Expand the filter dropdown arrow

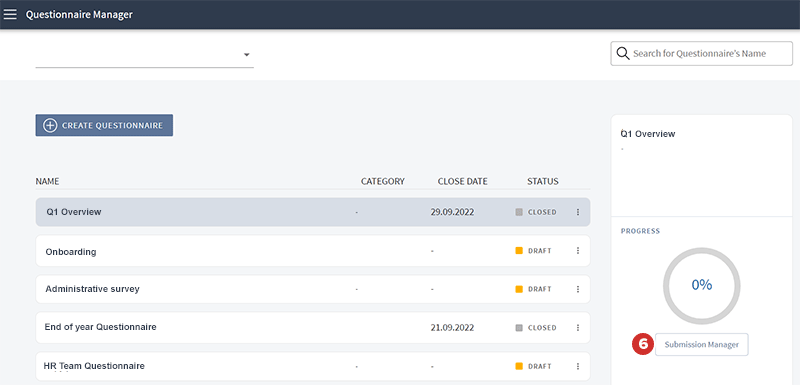[x=246, y=55]
